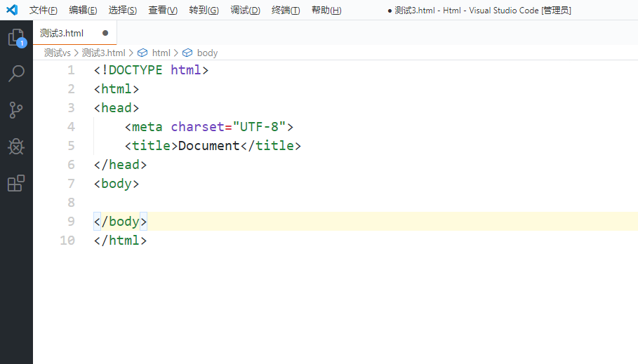Click the closing </title> tag
The width and height of the screenshot is (638, 364).
(271, 146)
